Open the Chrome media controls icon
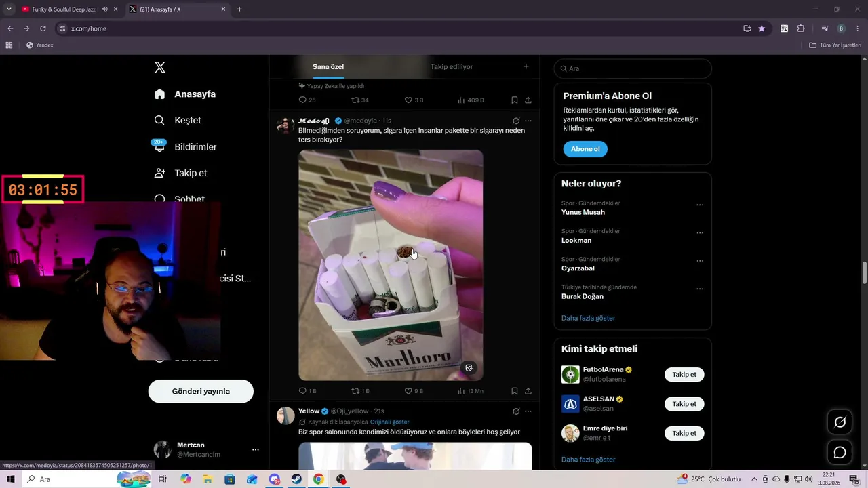 coord(825,28)
